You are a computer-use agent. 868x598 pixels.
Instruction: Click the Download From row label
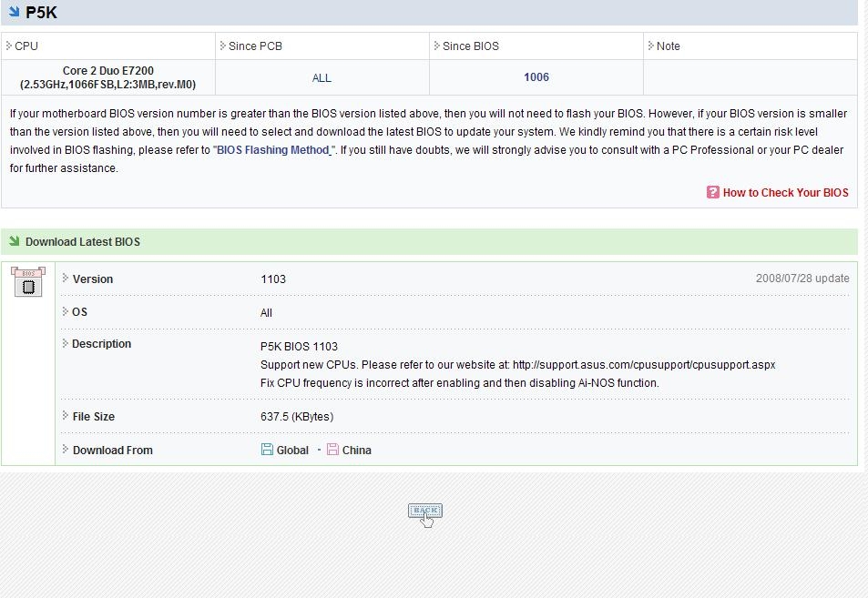click(112, 451)
